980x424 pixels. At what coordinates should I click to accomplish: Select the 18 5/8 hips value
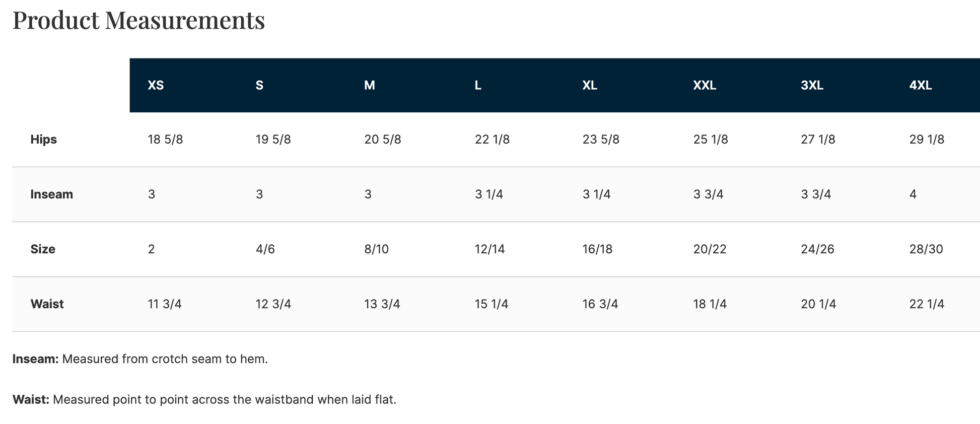coord(165,139)
